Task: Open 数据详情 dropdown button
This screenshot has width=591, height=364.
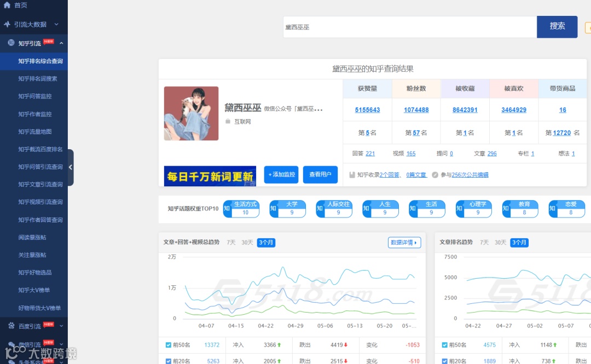Action: (x=404, y=243)
